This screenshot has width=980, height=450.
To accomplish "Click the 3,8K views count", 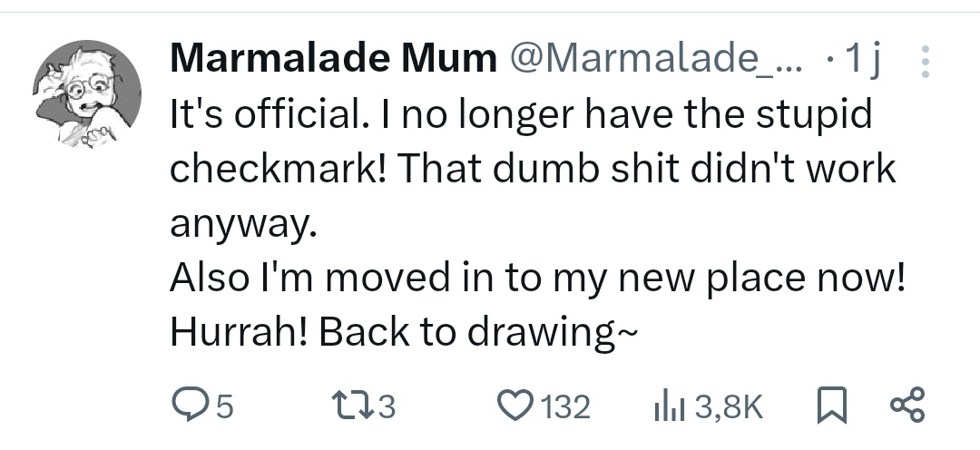I will pyautogui.click(x=729, y=407).
